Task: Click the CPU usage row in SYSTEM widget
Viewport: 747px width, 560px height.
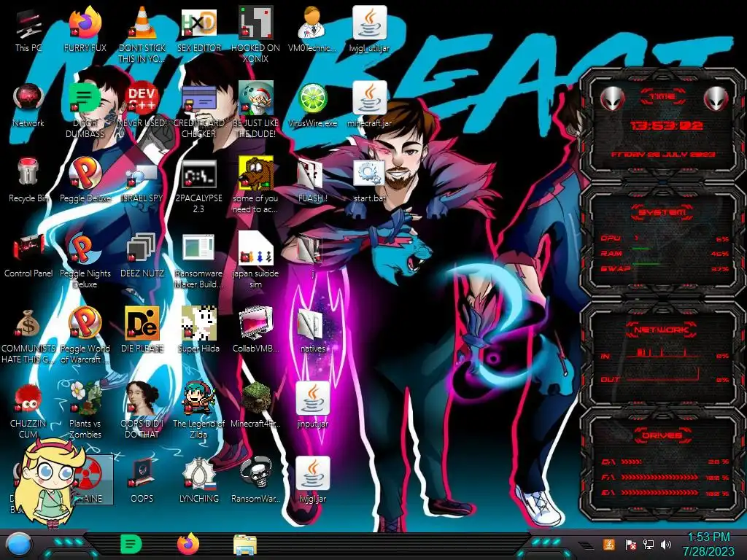Action: coord(665,238)
